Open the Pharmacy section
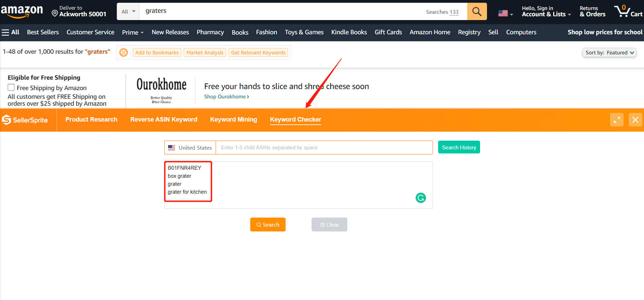The height and width of the screenshot is (300, 644). (210, 32)
